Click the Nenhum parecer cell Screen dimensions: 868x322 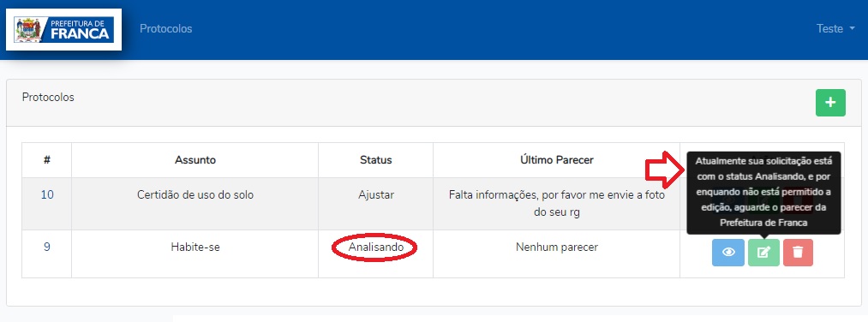tap(556, 247)
